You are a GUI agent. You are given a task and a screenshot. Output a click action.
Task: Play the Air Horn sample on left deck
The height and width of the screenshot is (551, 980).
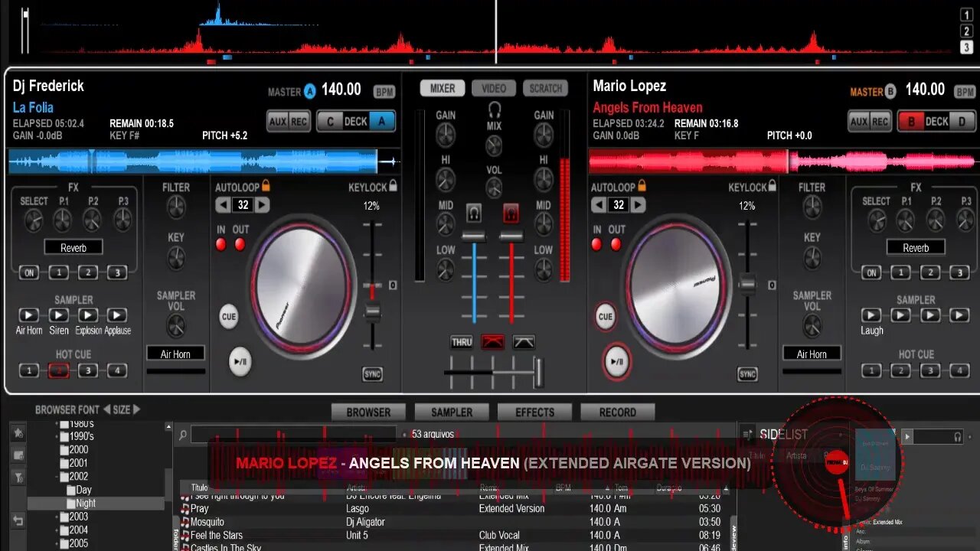click(x=28, y=315)
